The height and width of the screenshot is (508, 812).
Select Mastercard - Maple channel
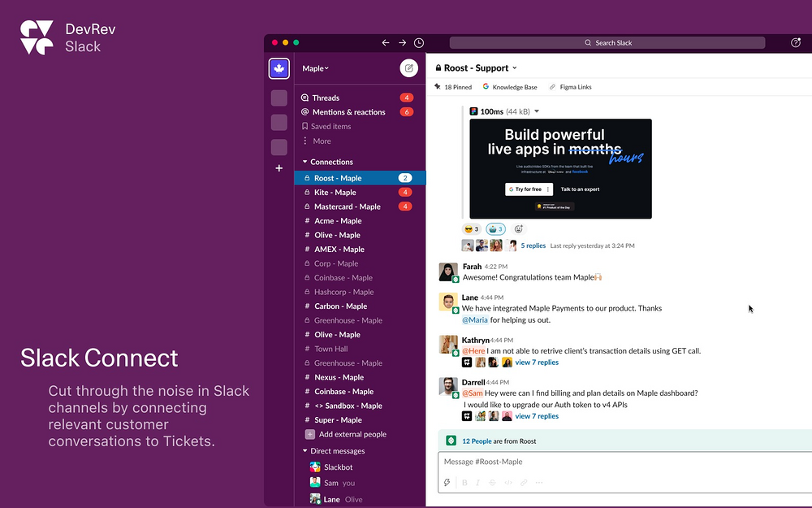(360, 206)
